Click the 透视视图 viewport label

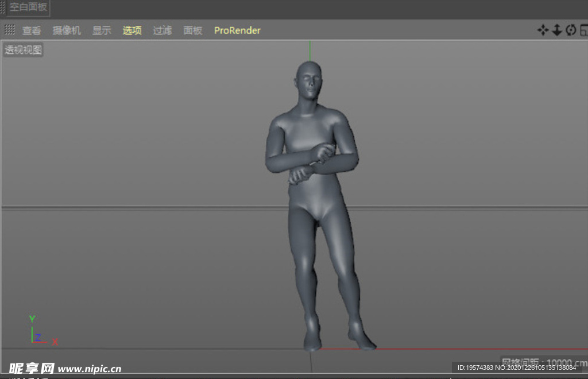pyautogui.click(x=24, y=50)
